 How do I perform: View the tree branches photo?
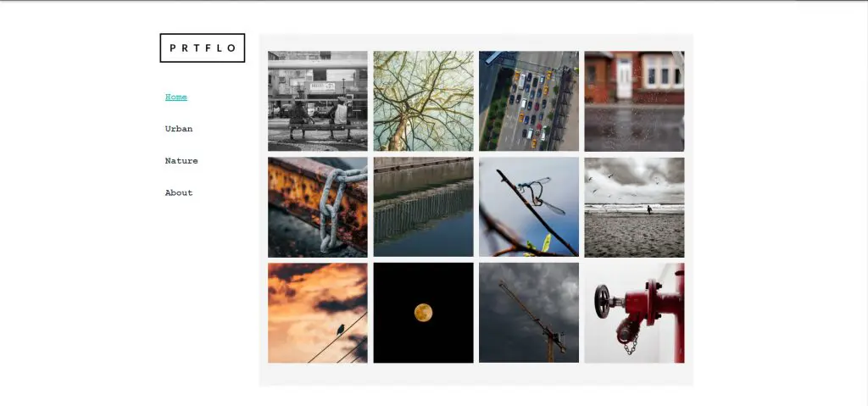click(424, 101)
